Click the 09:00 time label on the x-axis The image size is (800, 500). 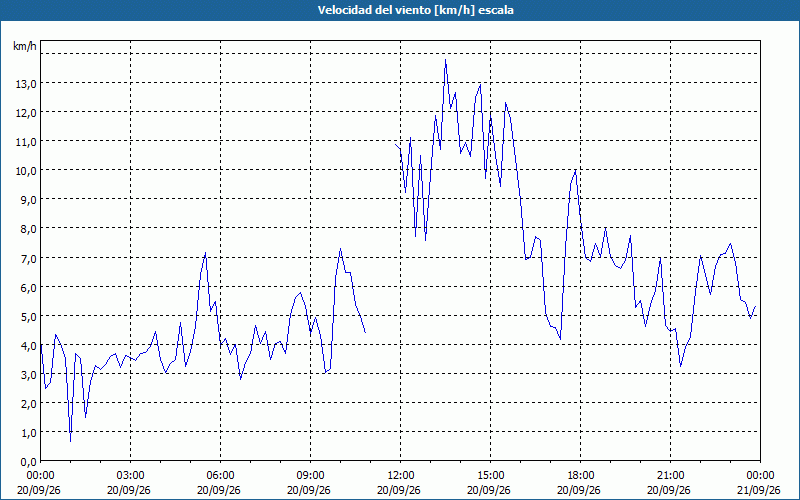311,476
